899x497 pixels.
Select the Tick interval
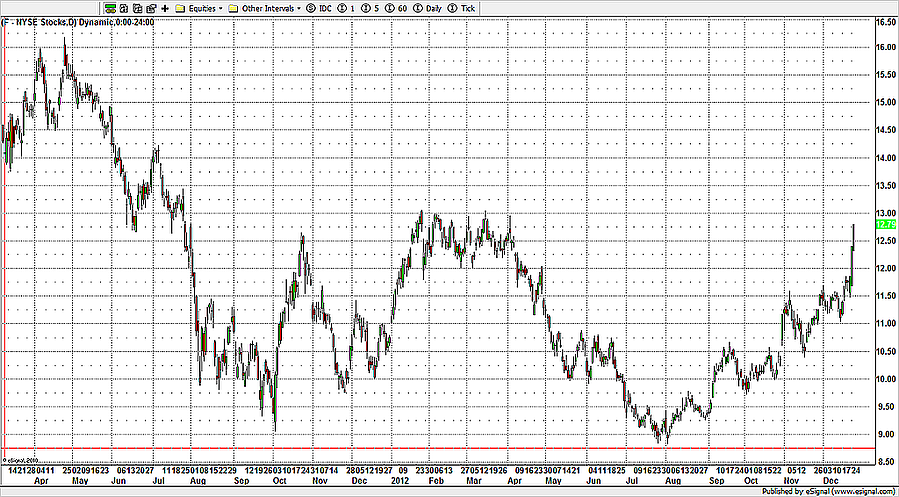coord(463,7)
